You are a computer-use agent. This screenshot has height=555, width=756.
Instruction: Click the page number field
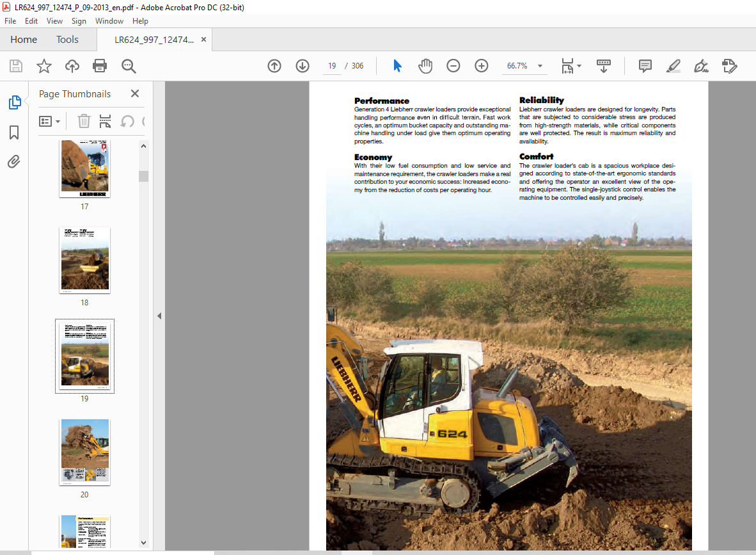tap(332, 66)
